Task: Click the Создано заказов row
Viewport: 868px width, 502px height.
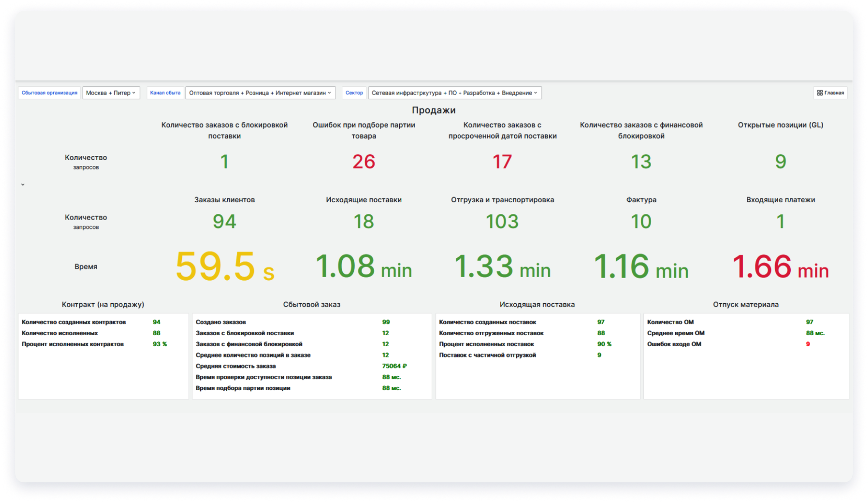Action: (x=312, y=322)
